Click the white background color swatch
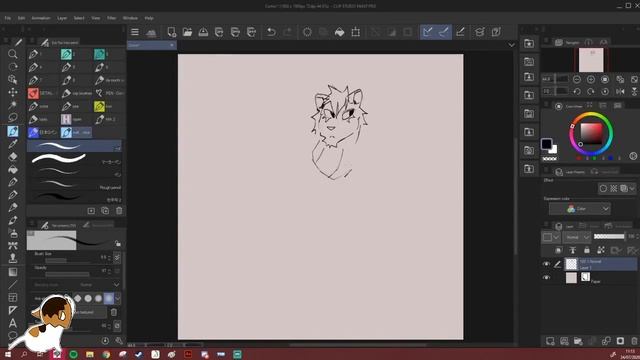The image size is (640, 360). pyautogui.click(x=553, y=149)
